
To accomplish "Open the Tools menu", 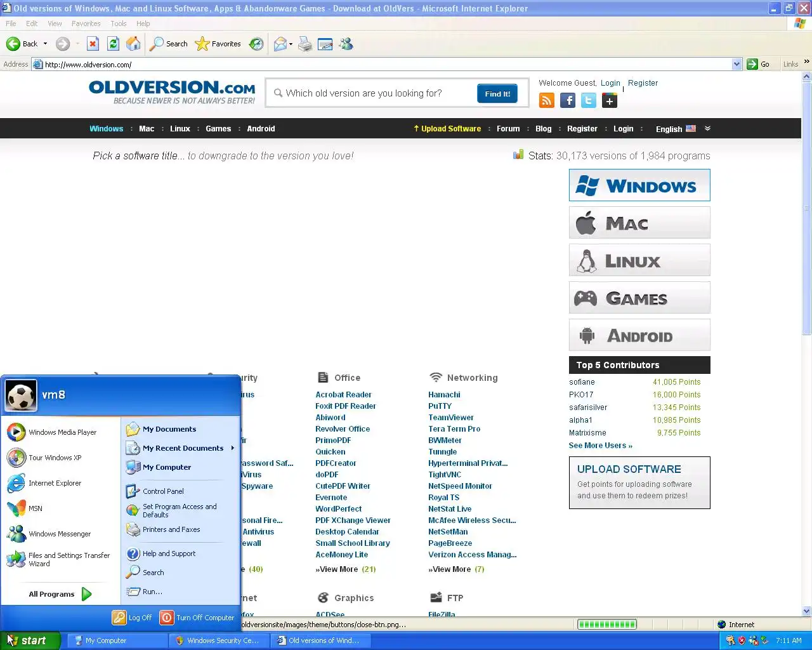I will click(119, 23).
